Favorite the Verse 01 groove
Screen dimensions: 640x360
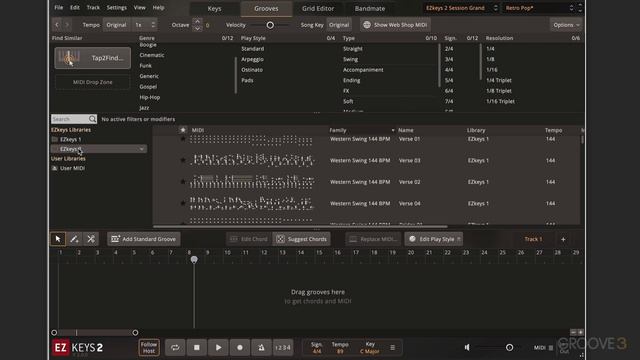point(183,139)
